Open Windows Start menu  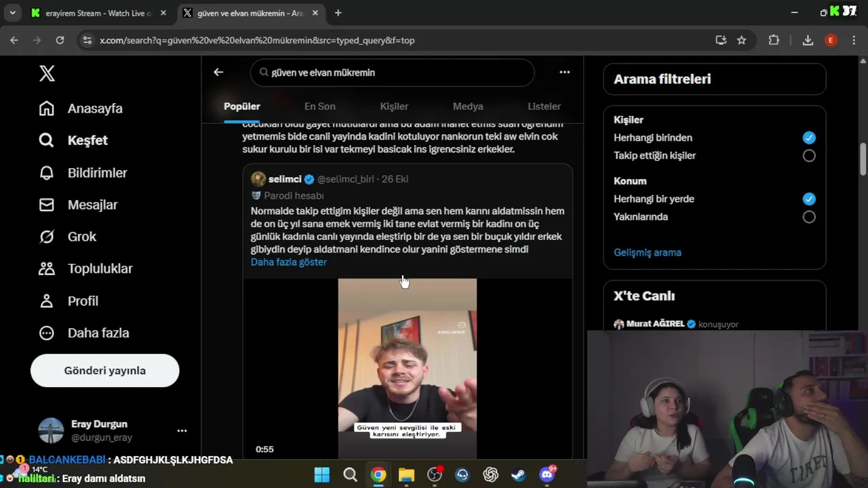(322, 474)
